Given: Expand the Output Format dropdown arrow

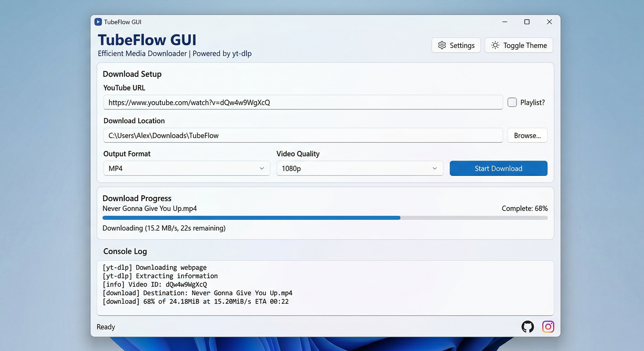Looking at the screenshot, I should (x=261, y=168).
